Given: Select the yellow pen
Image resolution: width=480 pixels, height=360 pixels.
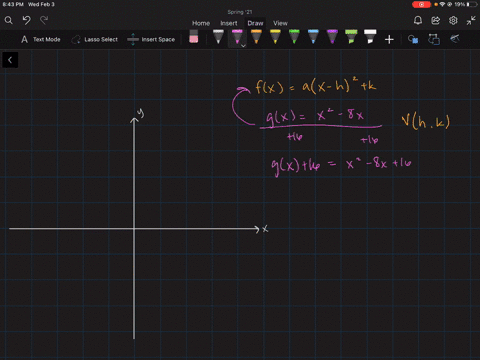Looking at the screenshot, I should 275,37.
